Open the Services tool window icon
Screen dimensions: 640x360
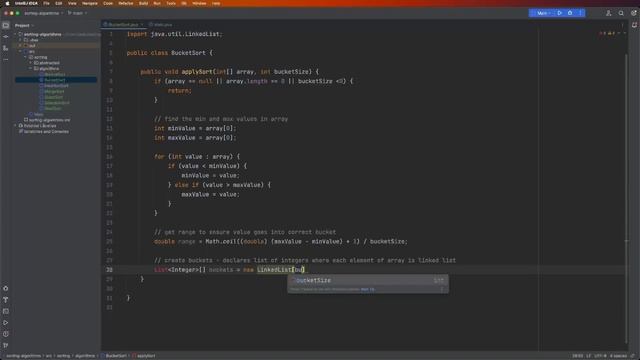pyautogui.click(x=6, y=289)
